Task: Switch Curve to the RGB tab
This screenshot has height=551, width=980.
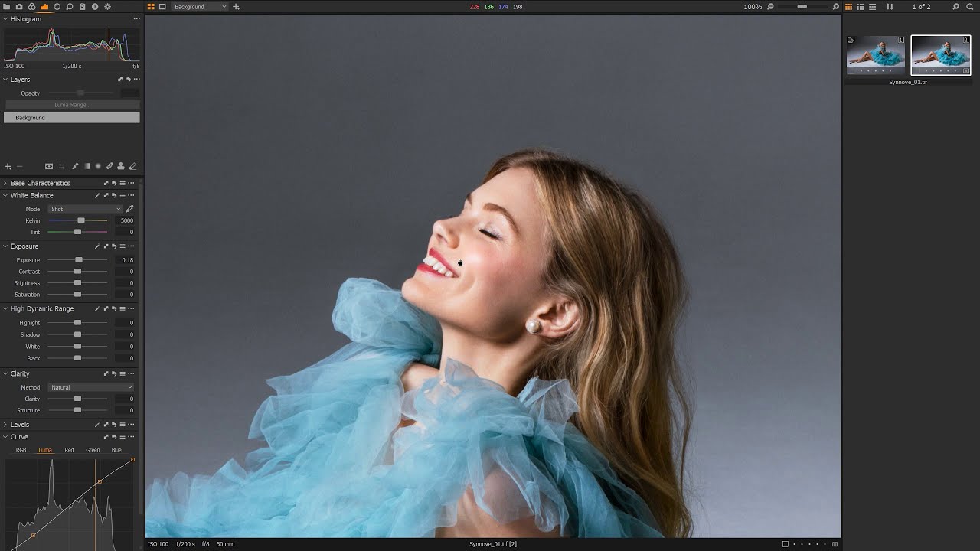Action: coord(21,450)
